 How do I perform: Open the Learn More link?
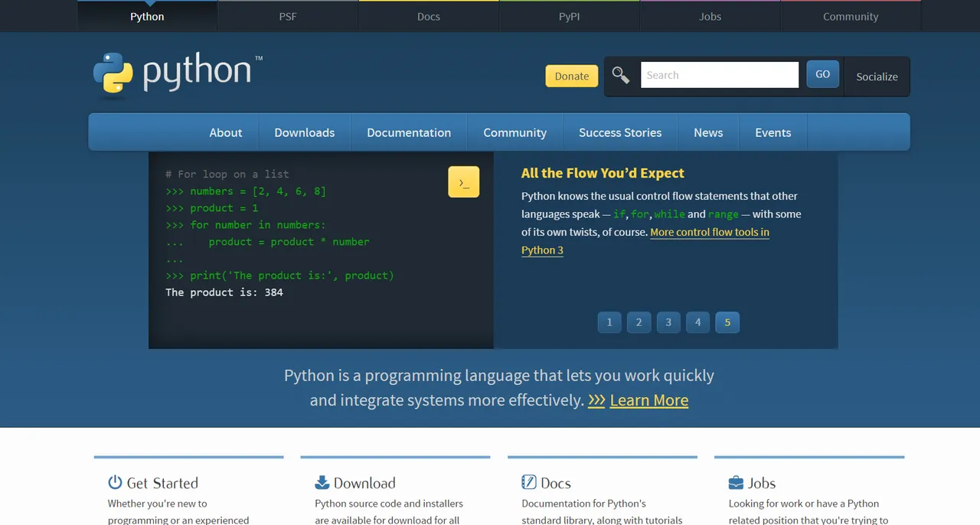pyautogui.click(x=649, y=400)
